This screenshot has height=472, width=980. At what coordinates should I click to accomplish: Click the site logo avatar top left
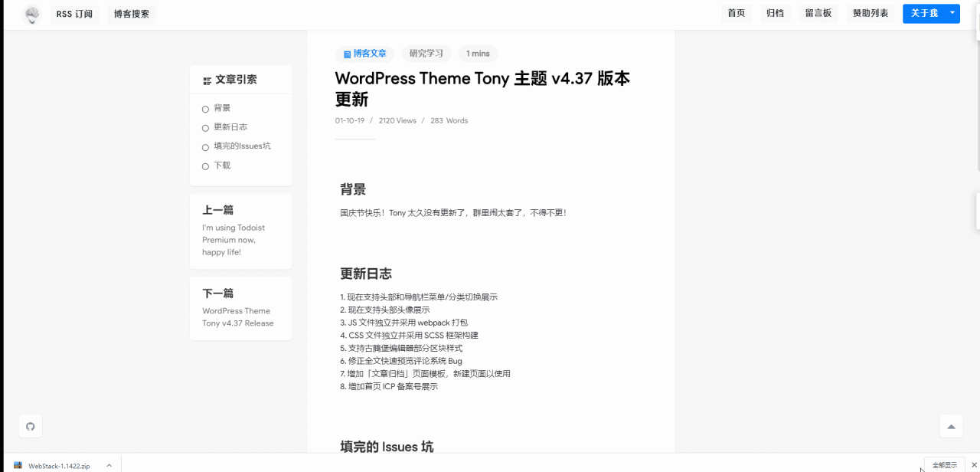coord(31,14)
